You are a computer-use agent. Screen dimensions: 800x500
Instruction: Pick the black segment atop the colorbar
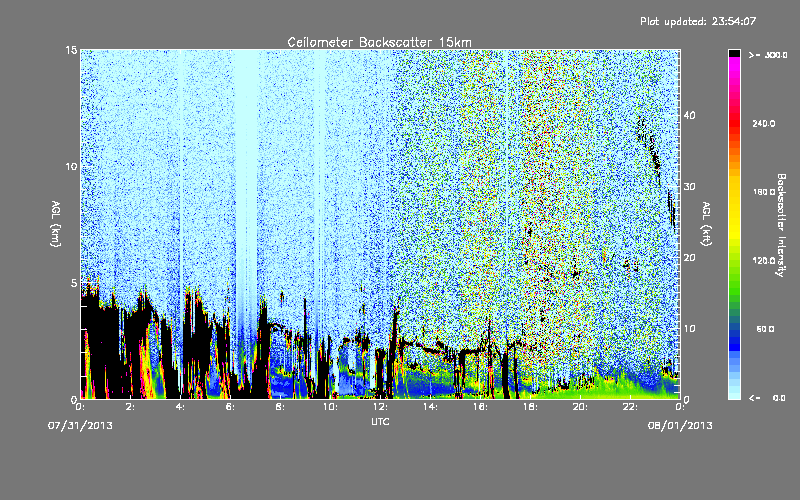pyautogui.click(x=734, y=53)
